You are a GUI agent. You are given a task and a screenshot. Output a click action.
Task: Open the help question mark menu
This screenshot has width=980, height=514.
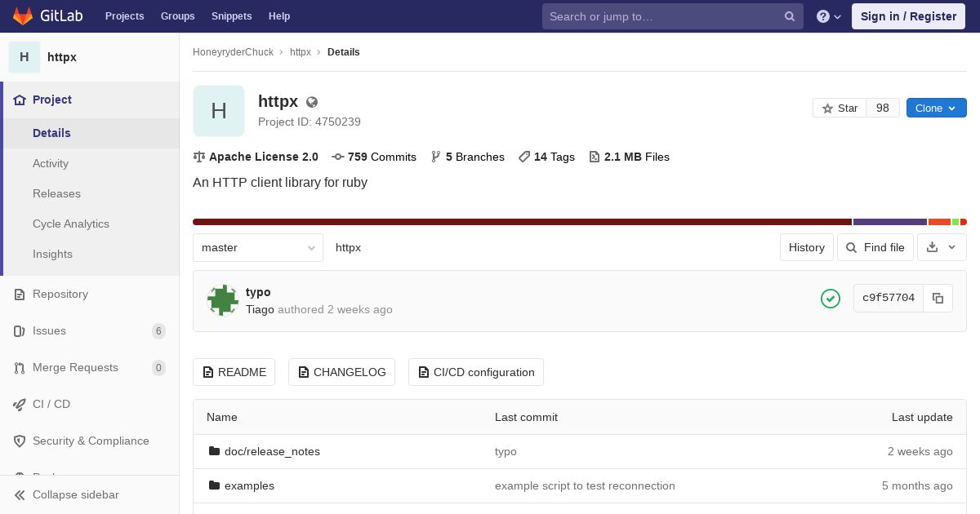tap(829, 16)
